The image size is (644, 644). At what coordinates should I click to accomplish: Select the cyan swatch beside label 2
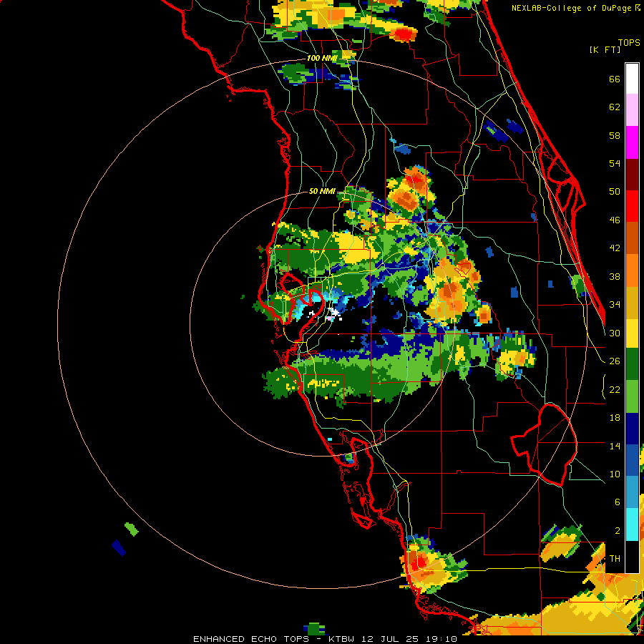click(632, 524)
